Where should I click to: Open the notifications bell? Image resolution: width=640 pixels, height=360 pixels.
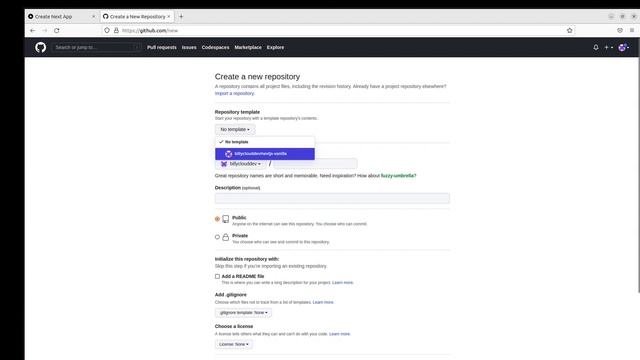(596, 47)
